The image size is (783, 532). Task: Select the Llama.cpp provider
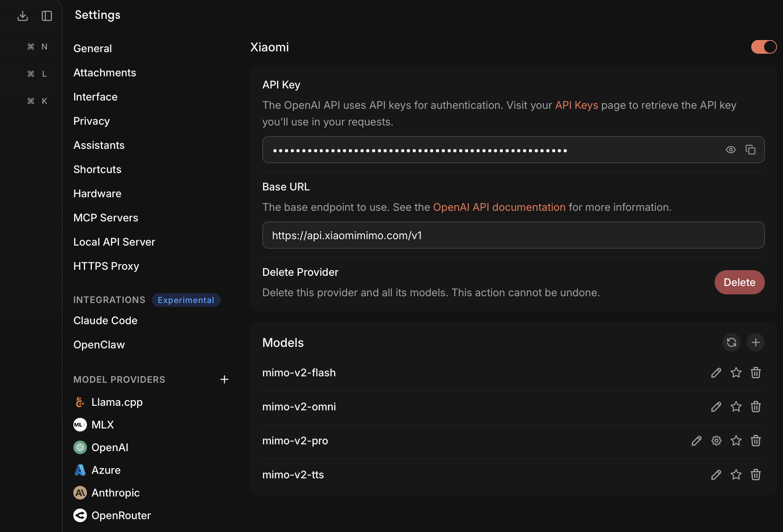point(117,402)
